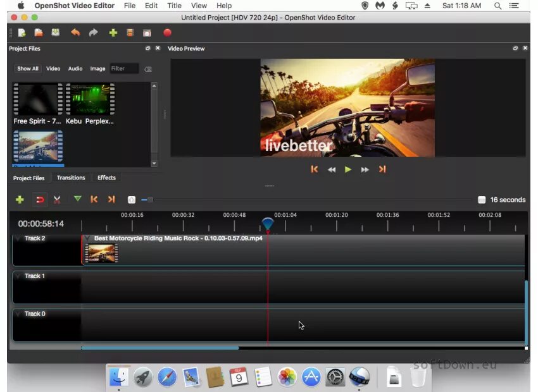This screenshot has height=392, width=538.
Task: Expand the Track 2 menu arrow
Action: click(x=18, y=239)
